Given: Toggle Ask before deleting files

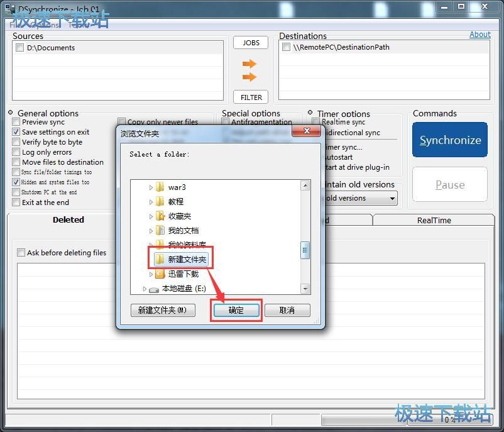Looking at the screenshot, I should pos(21,253).
